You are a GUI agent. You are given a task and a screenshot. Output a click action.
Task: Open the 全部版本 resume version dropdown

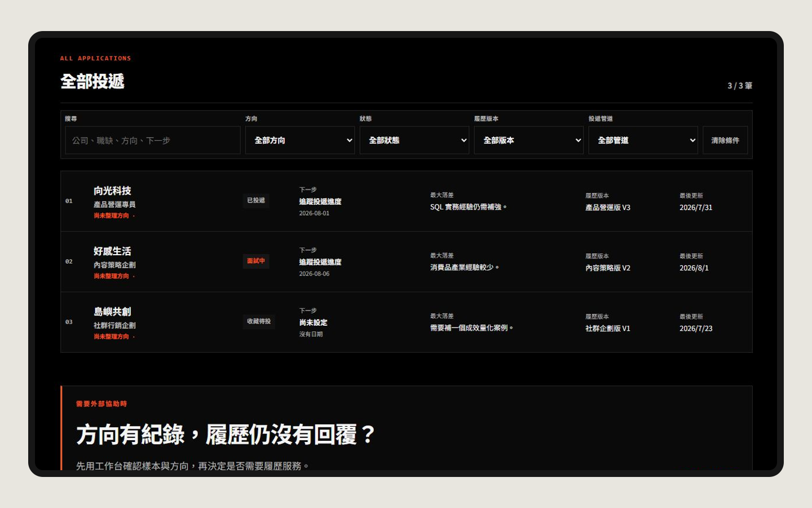coord(529,140)
